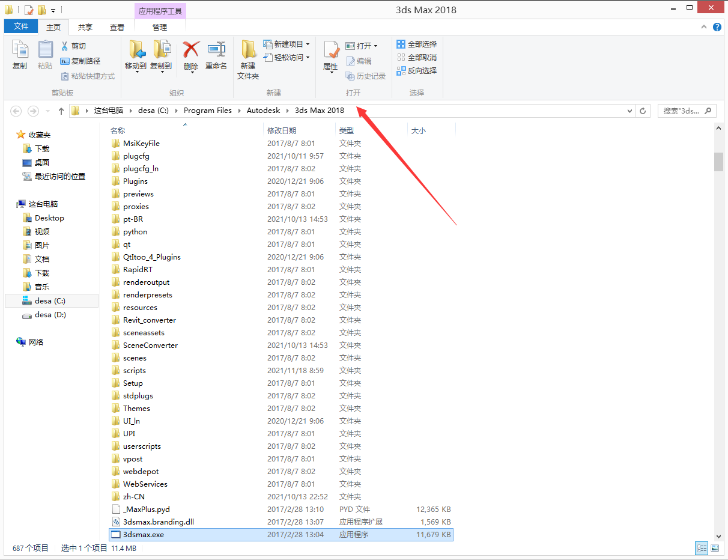The height and width of the screenshot is (560, 728).
Task: Select 音乐 music in navigation pane
Action: (x=35, y=287)
